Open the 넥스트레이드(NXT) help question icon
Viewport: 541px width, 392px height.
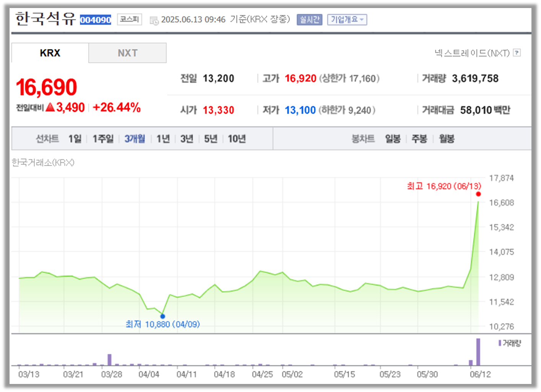pyautogui.click(x=517, y=53)
